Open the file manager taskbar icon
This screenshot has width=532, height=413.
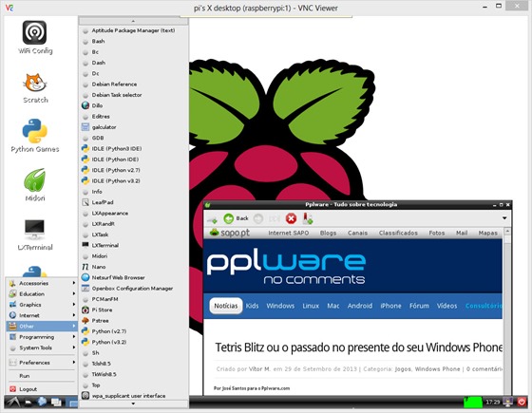click(28, 403)
